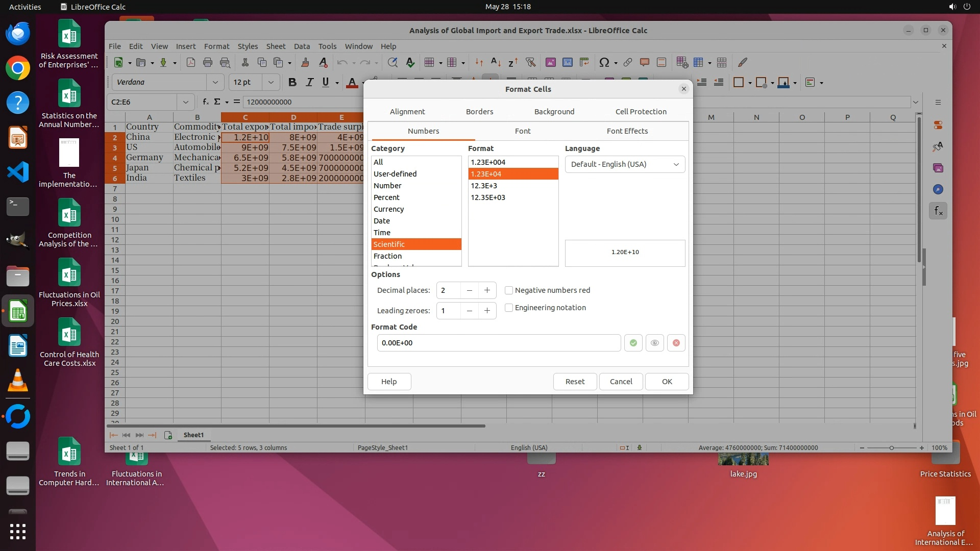The image size is (980, 551).
Task: Open the Borders tab
Action: [x=479, y=112]
